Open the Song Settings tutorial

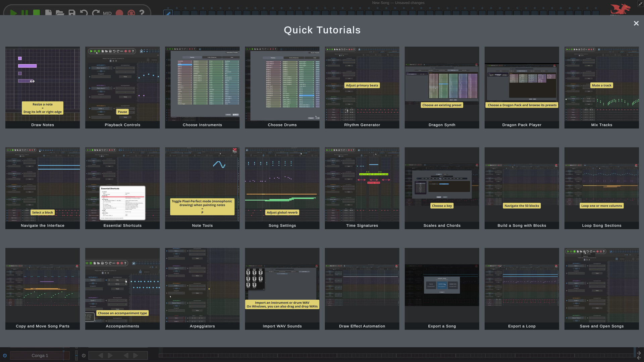tap(282, 188)
